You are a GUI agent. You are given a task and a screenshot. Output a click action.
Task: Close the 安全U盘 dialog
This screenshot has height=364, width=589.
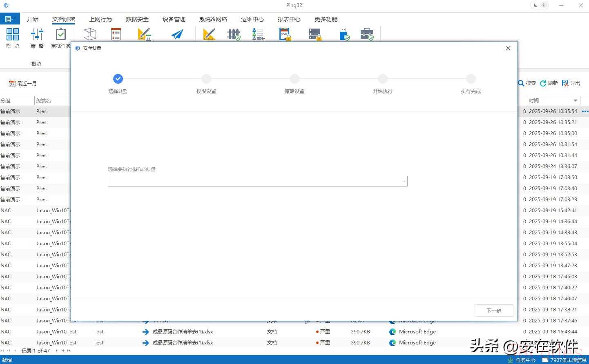click(x=508, y=48)
